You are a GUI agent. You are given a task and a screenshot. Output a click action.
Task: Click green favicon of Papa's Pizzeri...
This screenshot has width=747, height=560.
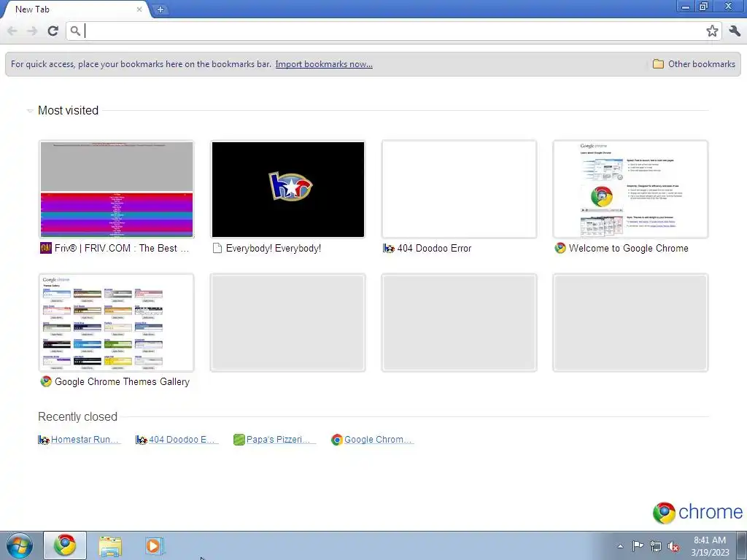point(239,440)
